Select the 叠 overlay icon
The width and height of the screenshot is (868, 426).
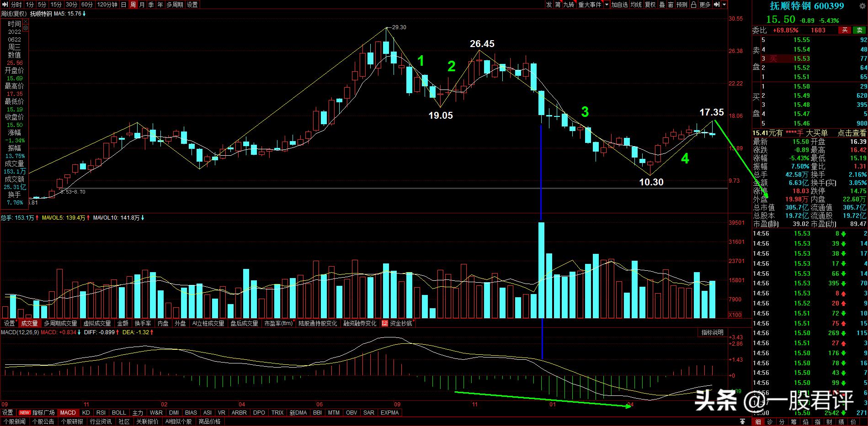pyautogui.click(x=661, y=5)
